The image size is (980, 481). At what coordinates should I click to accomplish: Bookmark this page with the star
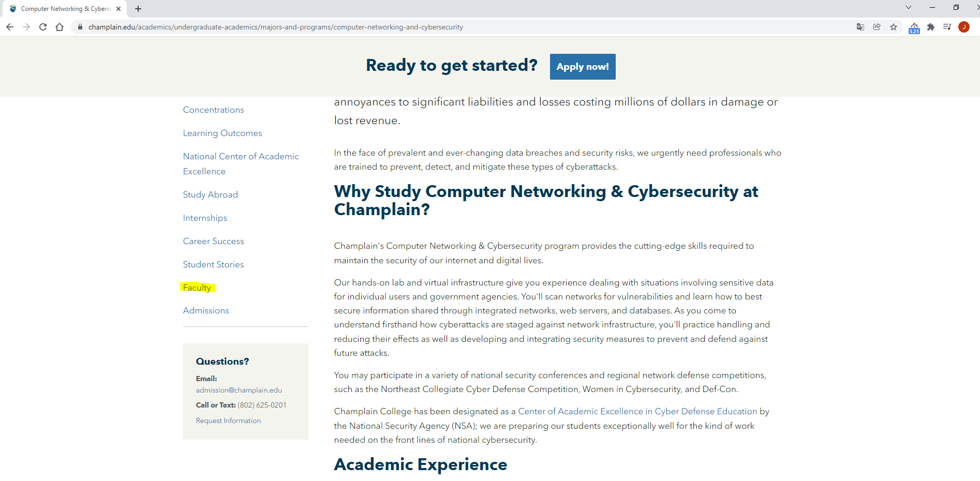[x=894, y=27]
